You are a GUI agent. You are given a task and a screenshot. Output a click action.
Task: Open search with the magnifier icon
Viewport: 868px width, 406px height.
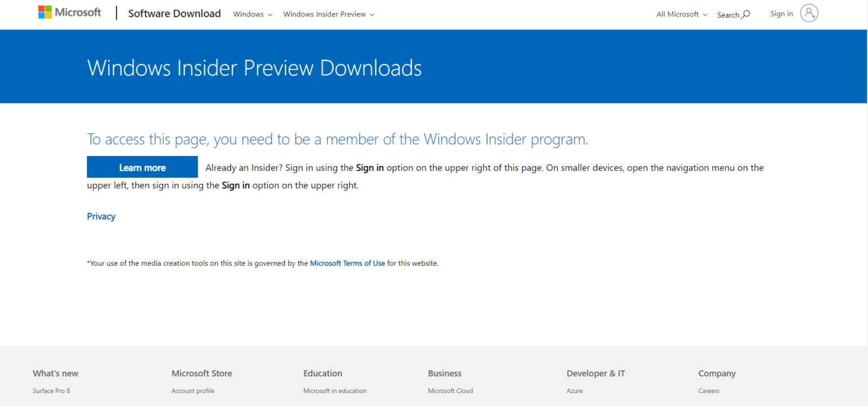tap(745, 14)
